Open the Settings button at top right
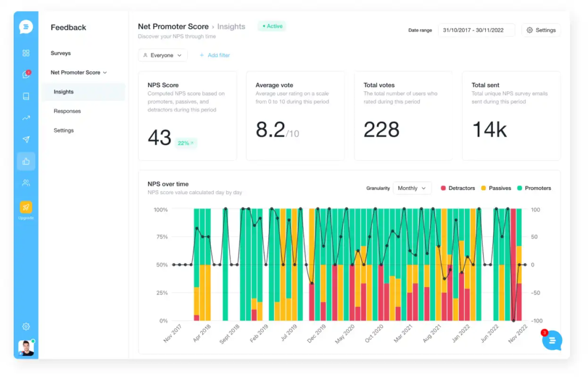 coord(541,30)
